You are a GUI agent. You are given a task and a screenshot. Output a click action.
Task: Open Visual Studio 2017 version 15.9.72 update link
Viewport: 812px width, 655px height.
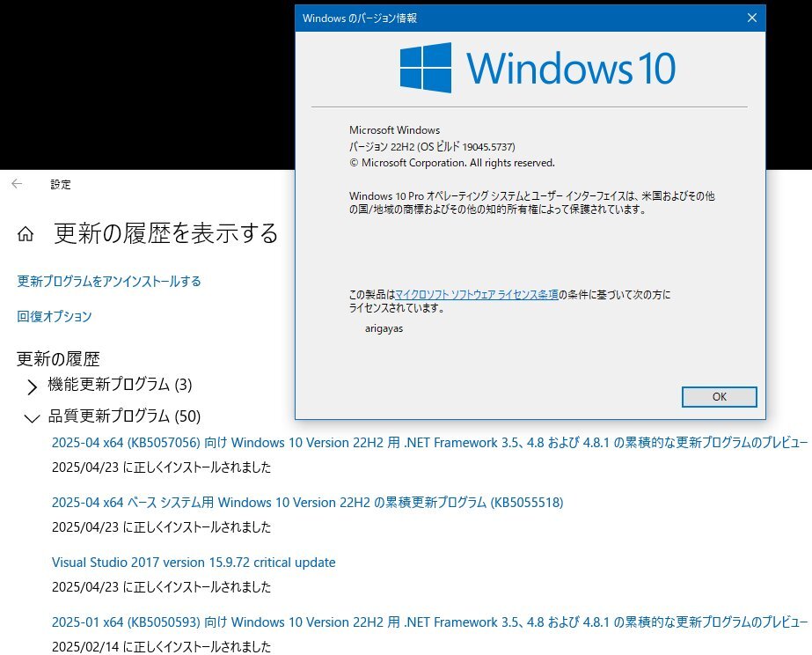click(x=194, y=563)
